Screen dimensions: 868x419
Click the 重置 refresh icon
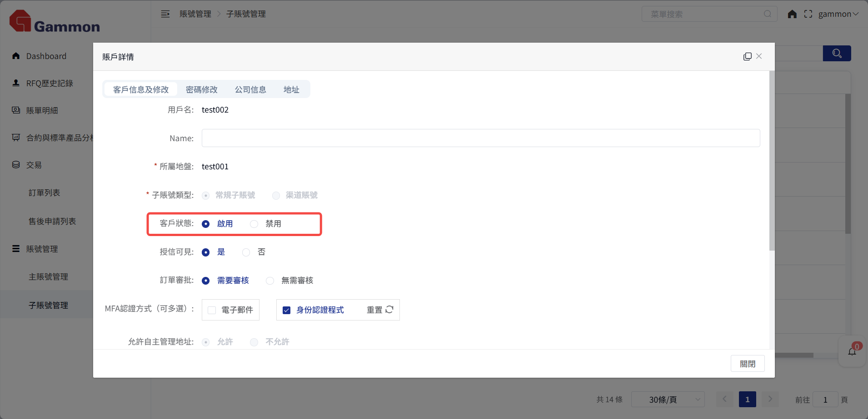(389, 310)
